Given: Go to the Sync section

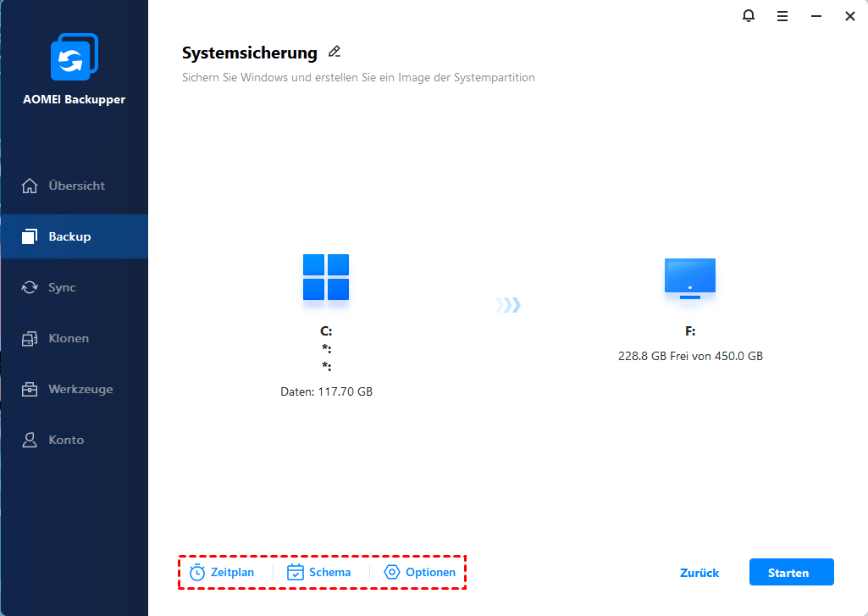Looking at the screenshot, I should point(75,287).
